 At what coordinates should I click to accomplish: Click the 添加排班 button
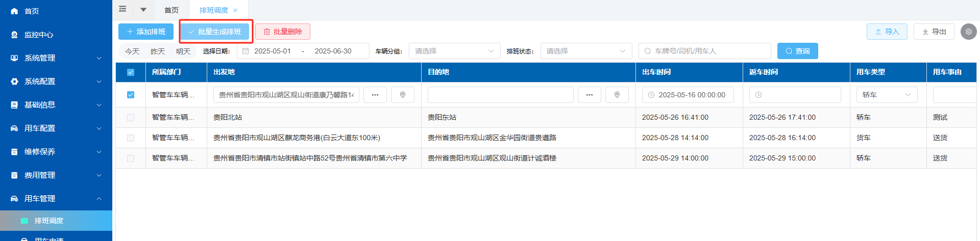(x=146, y=32)
